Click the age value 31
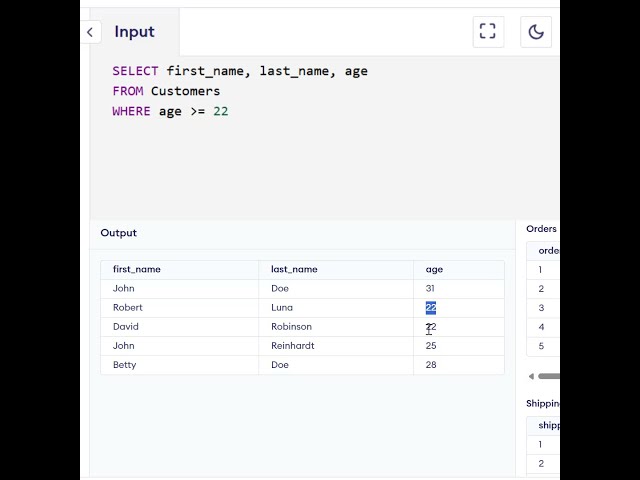Screen dimensions: 640x480 [x=430, y=289]
